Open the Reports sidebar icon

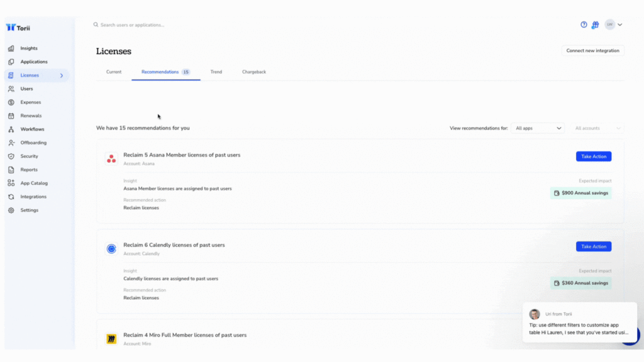pos(11,170)
